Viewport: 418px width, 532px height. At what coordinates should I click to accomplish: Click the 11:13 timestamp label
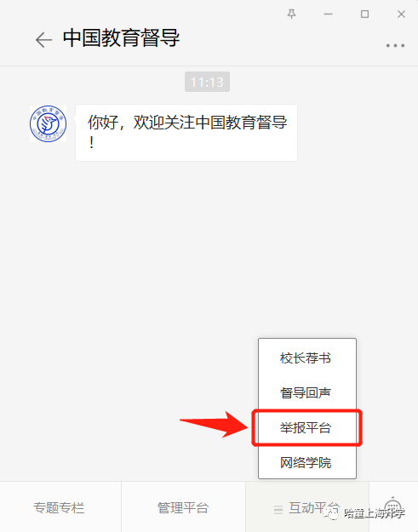[x=207, y=82]
